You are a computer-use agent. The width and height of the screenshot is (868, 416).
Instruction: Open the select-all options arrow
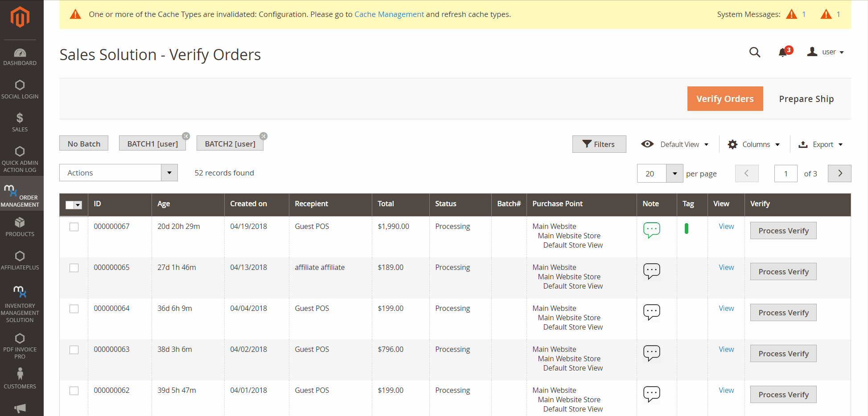[78, 205]
